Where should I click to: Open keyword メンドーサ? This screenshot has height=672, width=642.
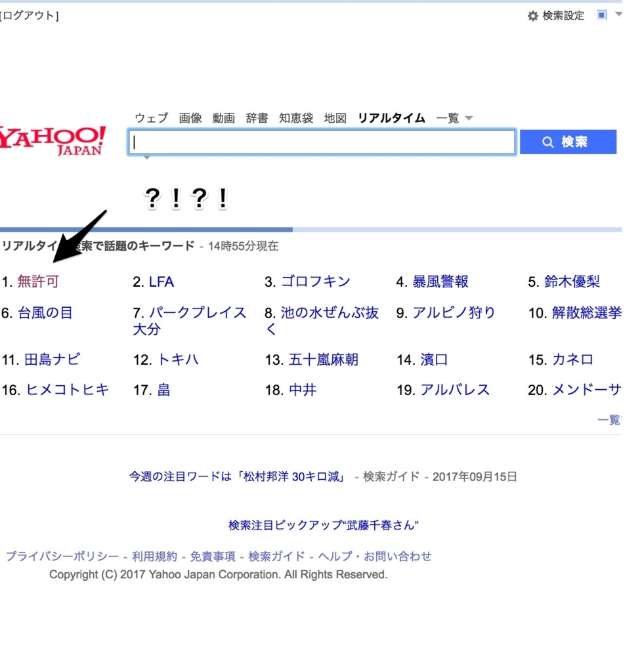pos(587,390)
